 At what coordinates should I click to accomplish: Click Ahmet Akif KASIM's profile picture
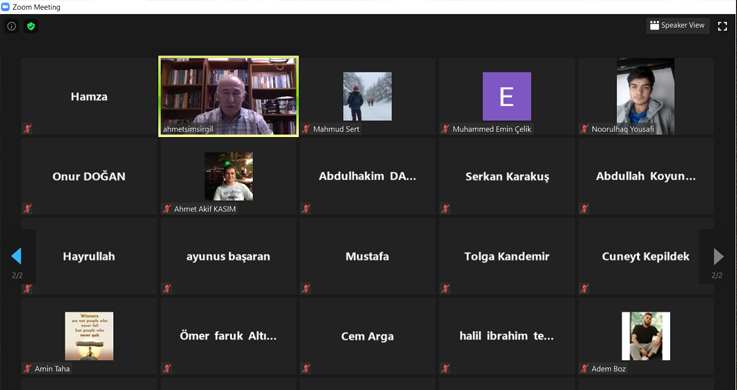(x=229, y=176)
